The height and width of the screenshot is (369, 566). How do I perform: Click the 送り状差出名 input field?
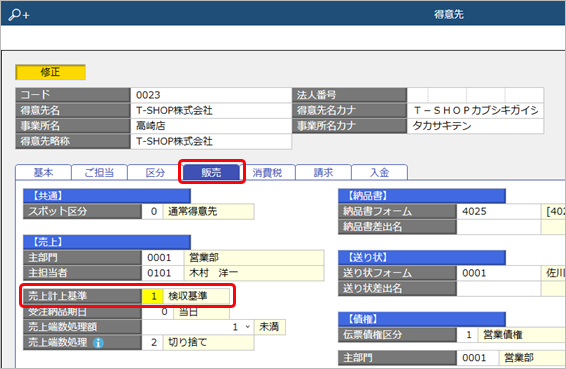pos(499,289)
